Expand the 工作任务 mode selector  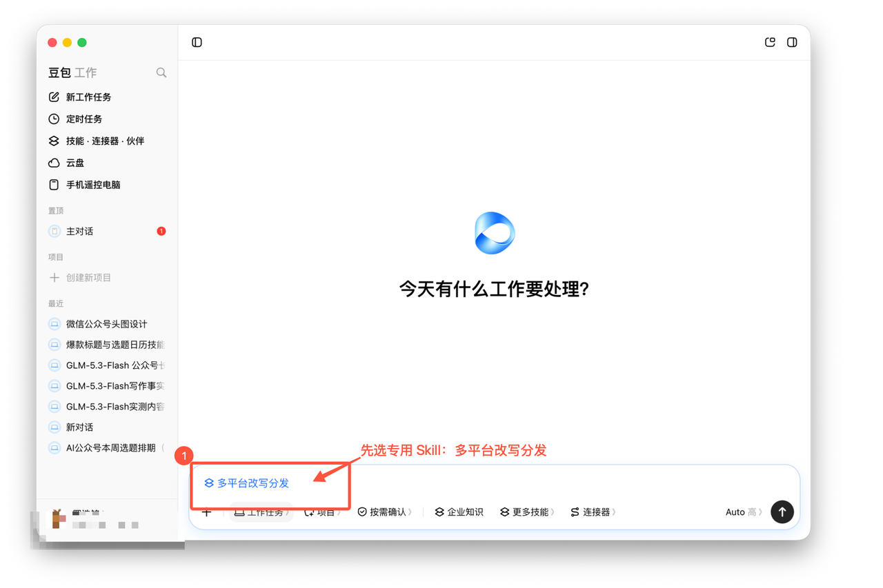(262, 512)
